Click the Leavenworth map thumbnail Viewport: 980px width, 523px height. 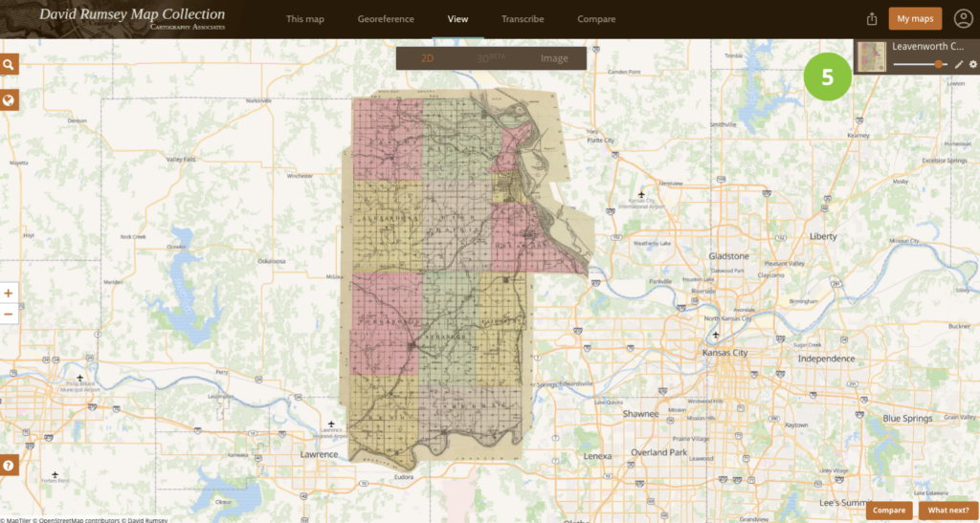[x=872, y=56]
